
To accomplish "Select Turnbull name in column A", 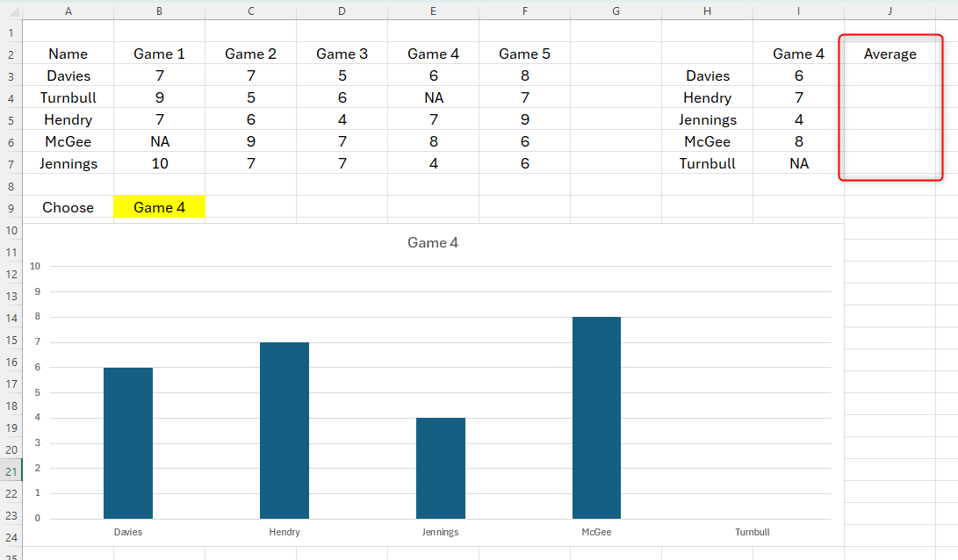I will coord(68,97).
